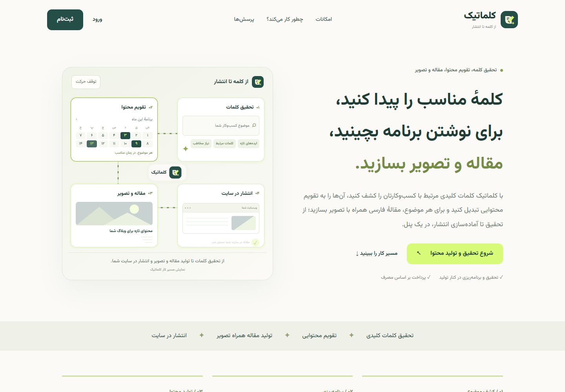Select the نیاز مخاطب chip

pos(201,143)
